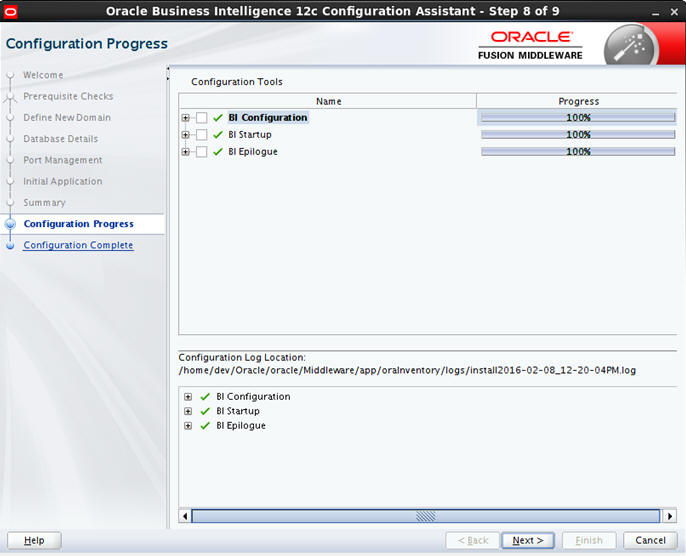Toggle the BI Epilogue checkbox
Image resolution: width=686 pixels, height=556 pixels.
click(x=201, y=152)
